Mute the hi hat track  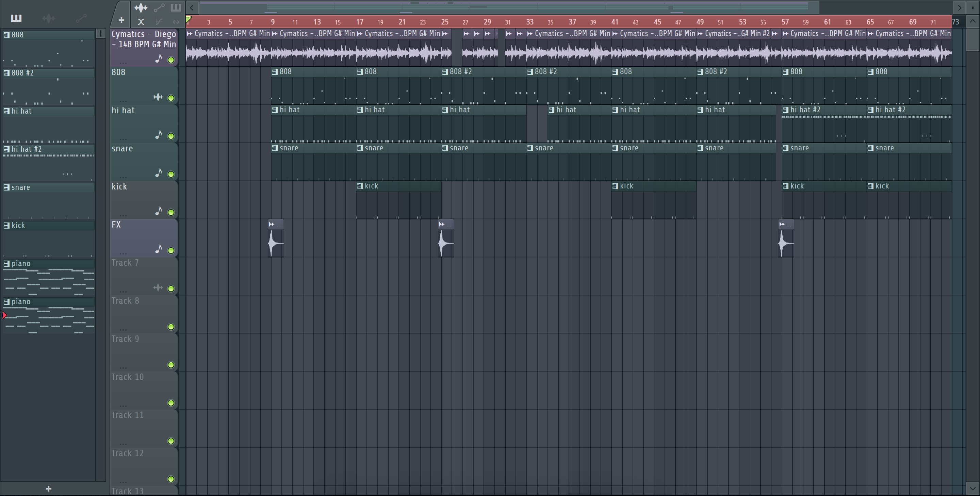click(171, 136)
